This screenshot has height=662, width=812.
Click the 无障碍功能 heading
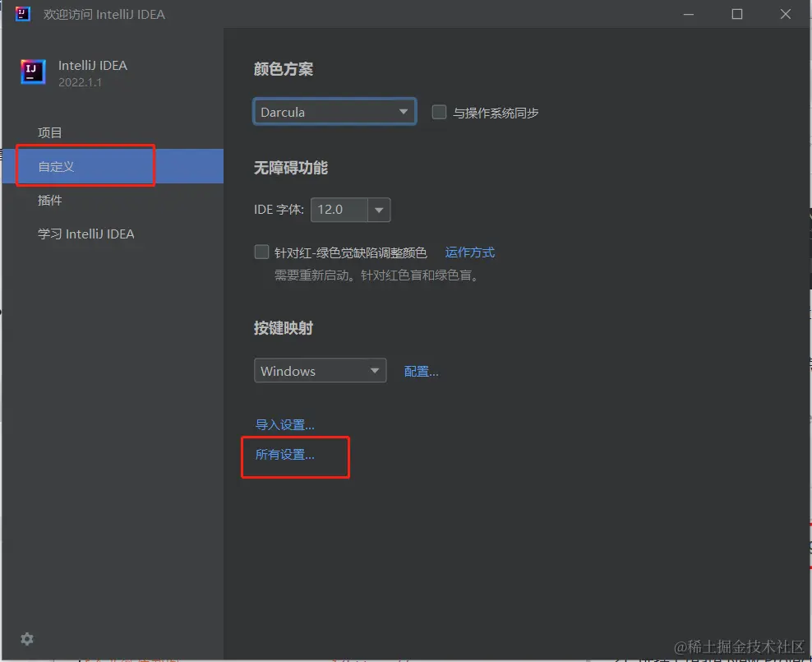pos(290,167)
